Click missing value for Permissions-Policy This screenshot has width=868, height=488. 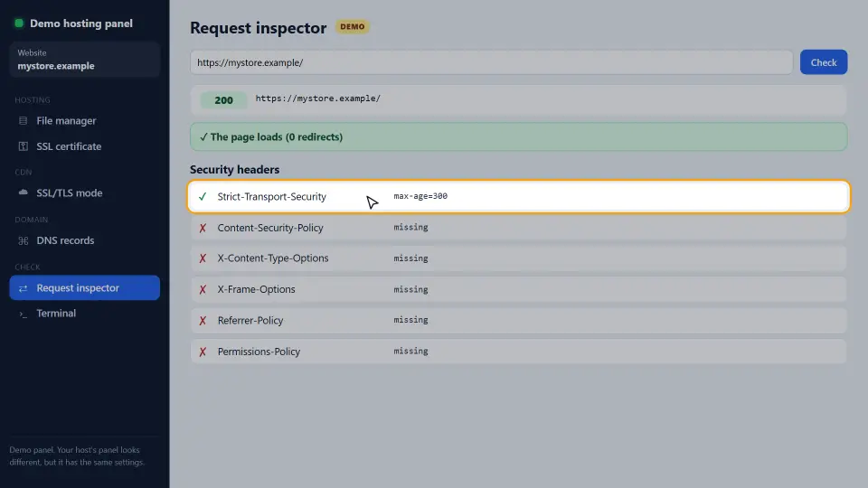(x=410, y=352)
